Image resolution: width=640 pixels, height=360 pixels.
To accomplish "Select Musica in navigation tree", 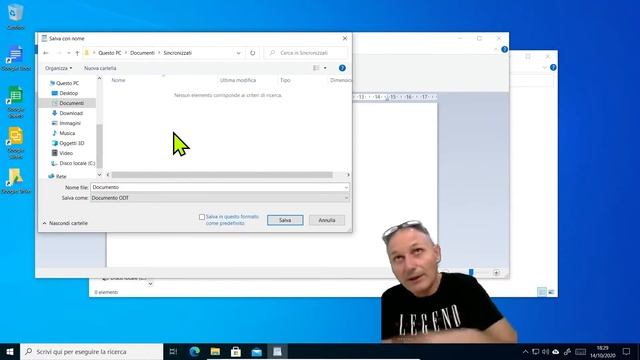I will click(63, 133).
